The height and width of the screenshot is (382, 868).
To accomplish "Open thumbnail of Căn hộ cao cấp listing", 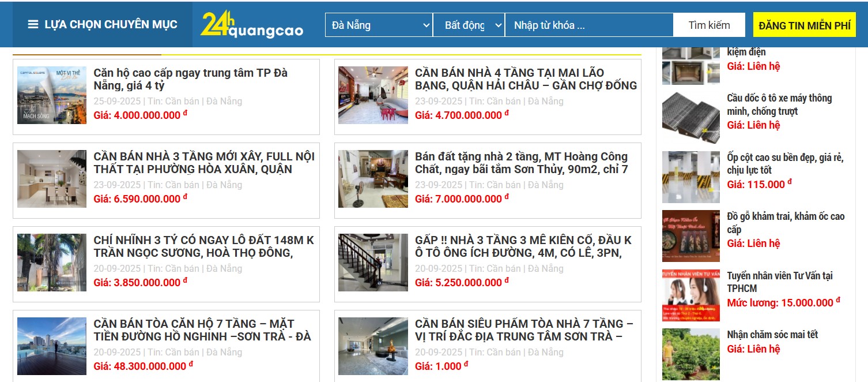I will coord(52,95).
